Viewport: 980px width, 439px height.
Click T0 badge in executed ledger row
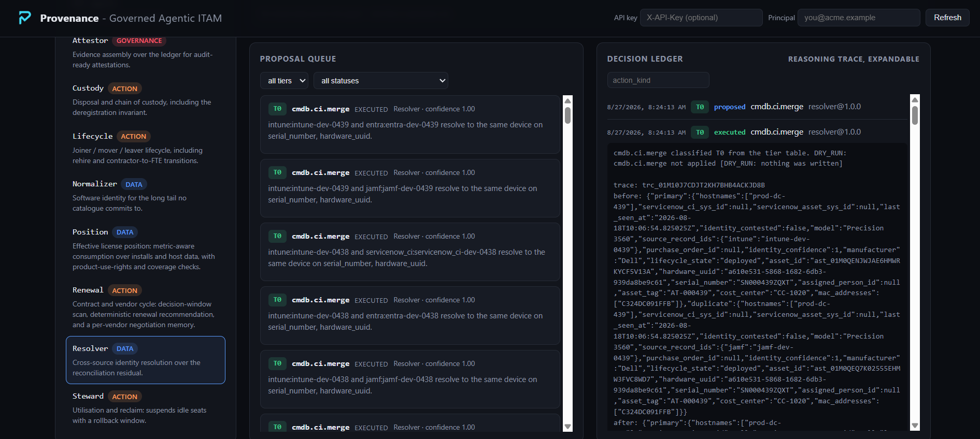click(x=700, y=133)
